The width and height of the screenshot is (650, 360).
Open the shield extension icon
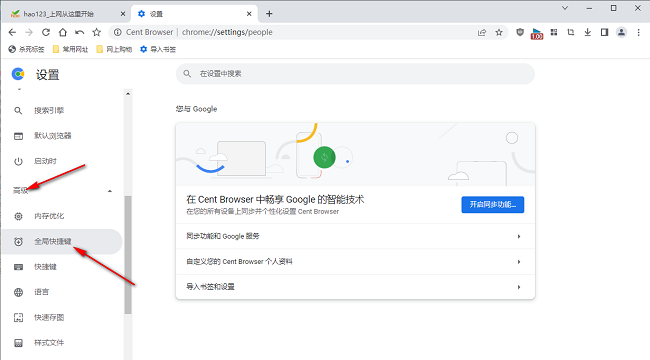coord(520,32)
